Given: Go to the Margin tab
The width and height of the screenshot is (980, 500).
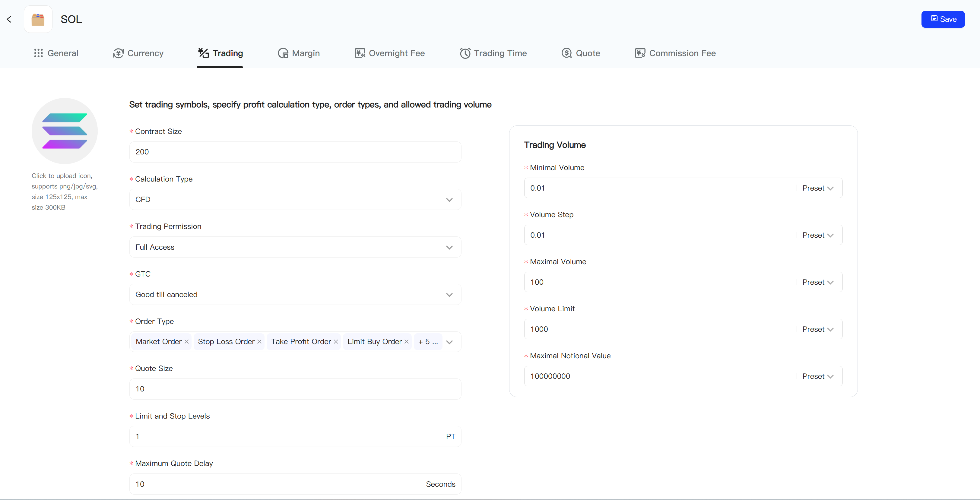Looking at the screenshot, I should 299,53.
